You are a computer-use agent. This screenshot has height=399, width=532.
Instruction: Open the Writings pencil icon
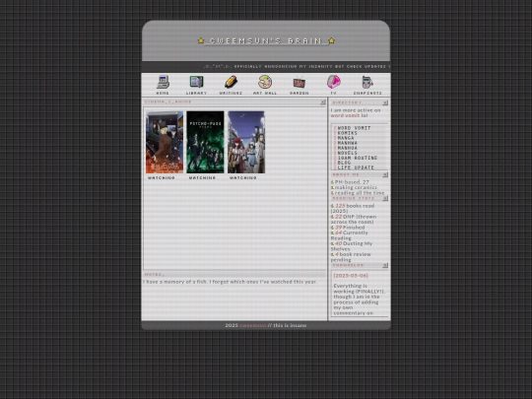click(231, 82)
